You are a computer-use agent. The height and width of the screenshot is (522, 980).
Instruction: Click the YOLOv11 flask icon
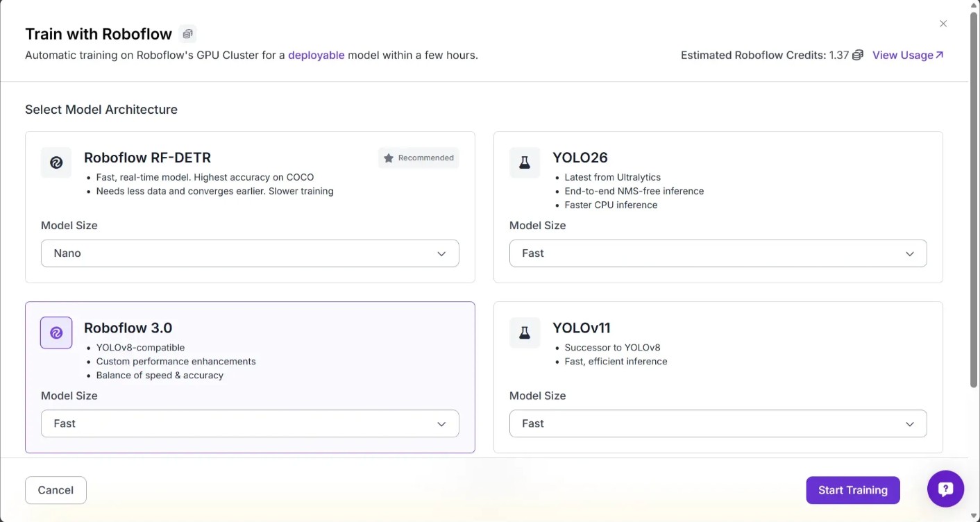(x=525, y=332)
